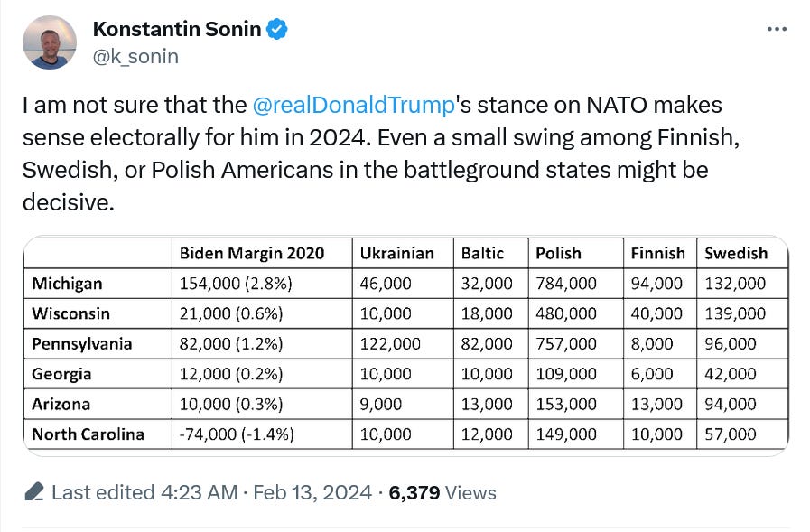
Task: Open Konstantin Sonin's profile avatar
Action: [x=50, y=42]
